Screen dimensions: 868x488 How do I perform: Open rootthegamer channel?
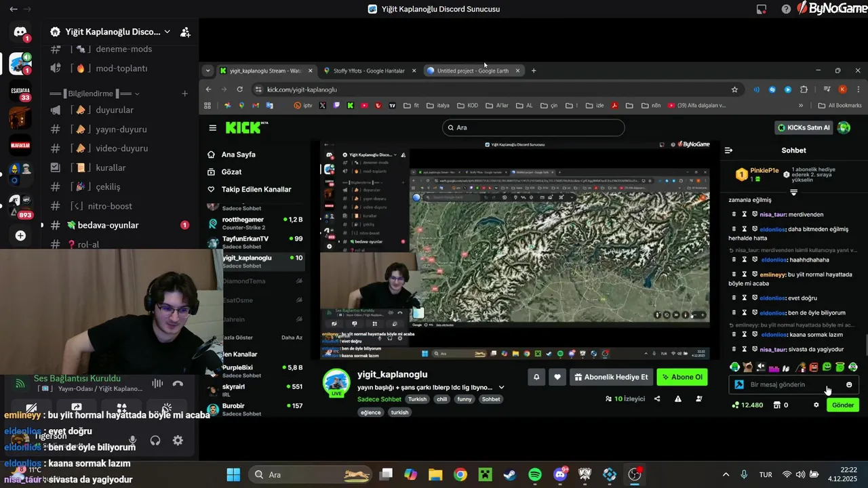(x=256, y=223)
